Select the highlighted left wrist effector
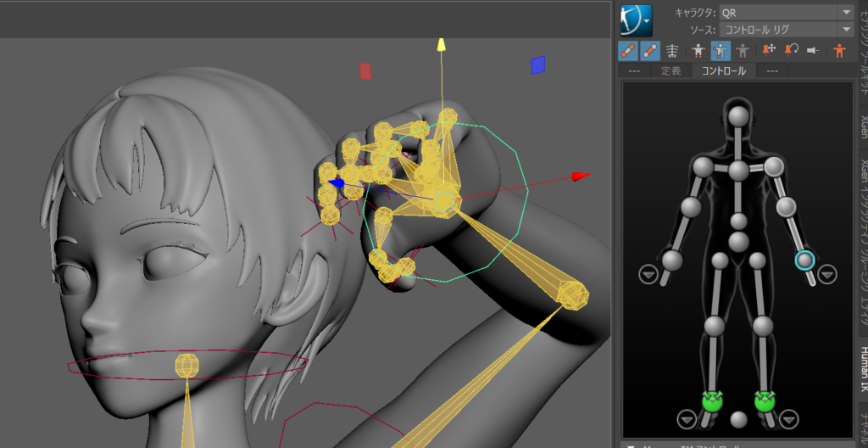The width and height of the screenshot is (868, 448). click(804, 260)
